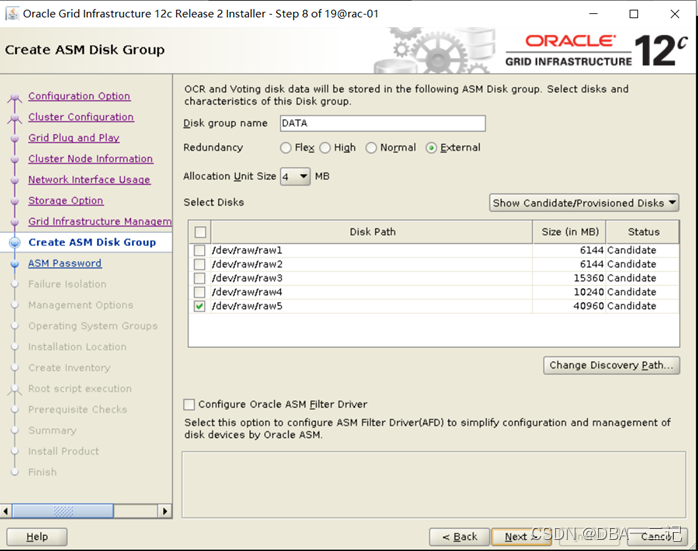Viewport: 698px width, 551px height.
Task: Open Cluster Node Information step
Action: 91,159
